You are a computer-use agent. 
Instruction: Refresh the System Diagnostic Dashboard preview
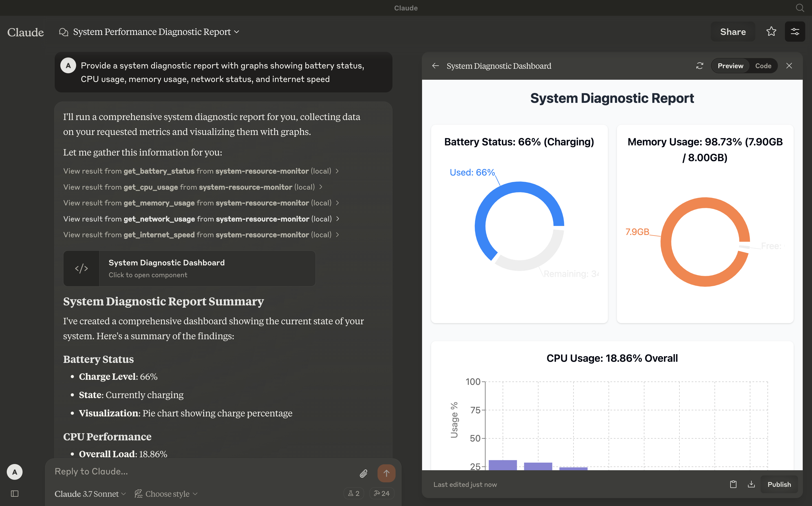(700, 66)
